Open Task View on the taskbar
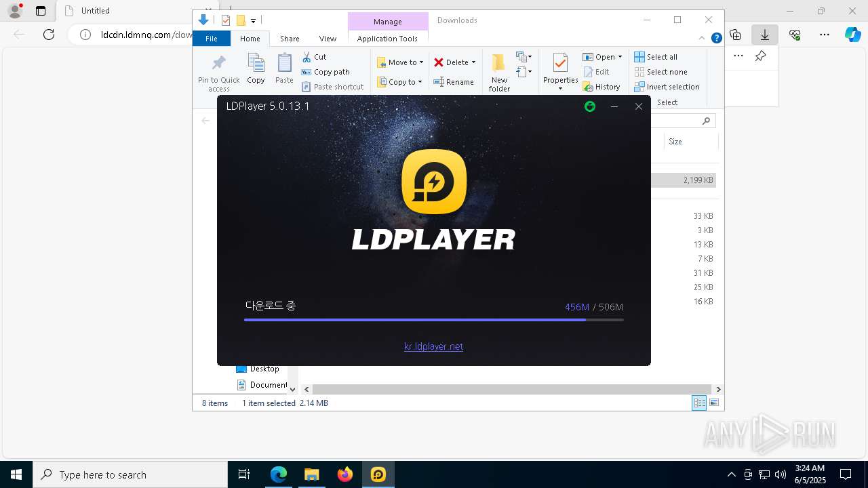The width and height of the screenshot is (868, 488). click(x=244, y=474)
